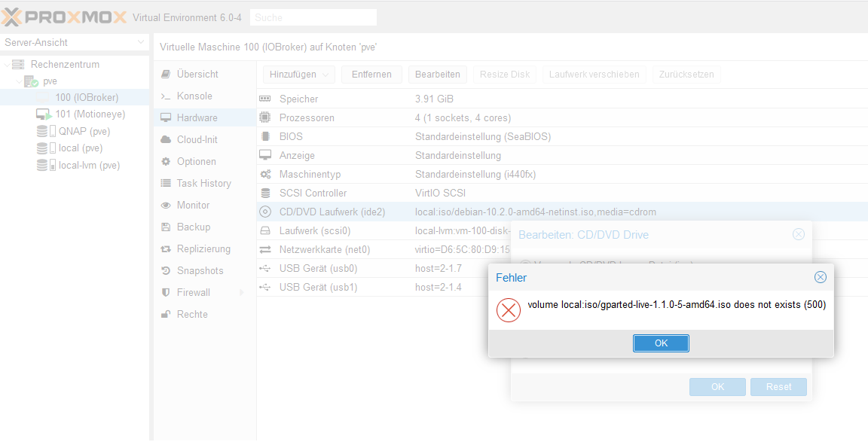Screen dimensions: 868x448
Task: Click Reset in CD/DVD Drive dialog
Action: (778, 387)
